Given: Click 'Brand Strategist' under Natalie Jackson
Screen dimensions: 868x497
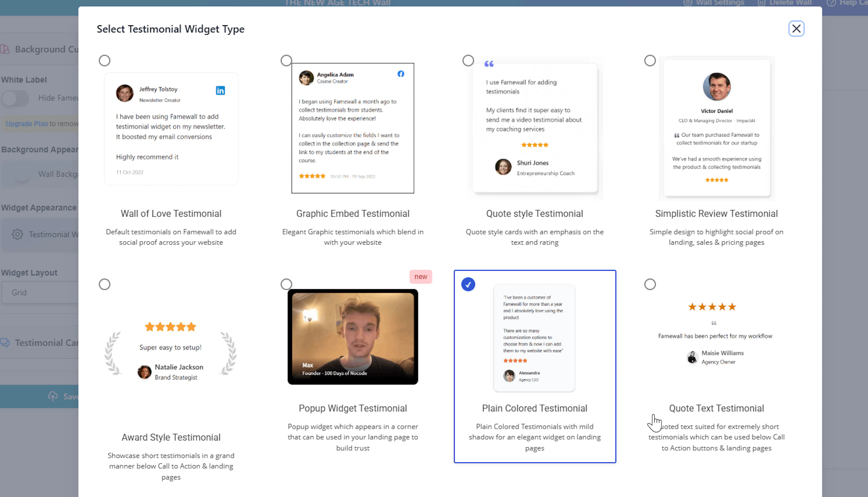Looking at the screenshot, I should [x=176, y=377].
